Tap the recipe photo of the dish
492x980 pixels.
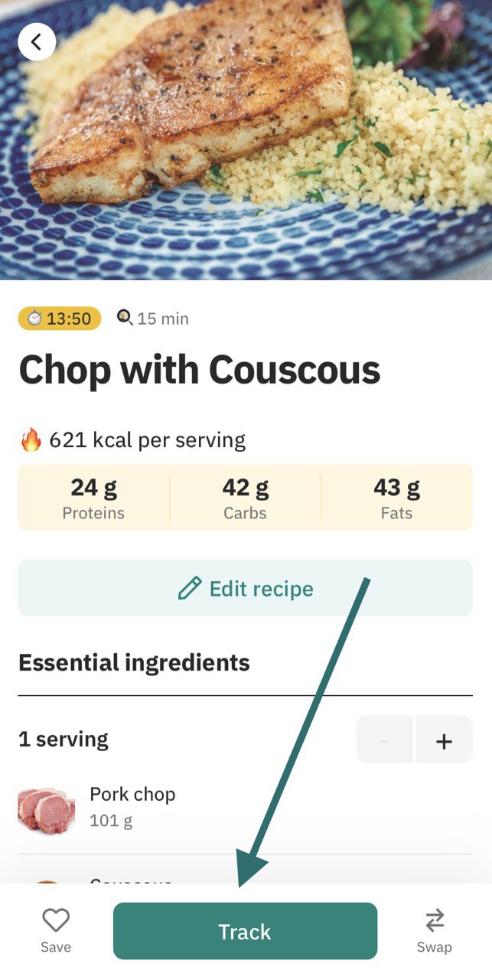[x=246, y=138]
